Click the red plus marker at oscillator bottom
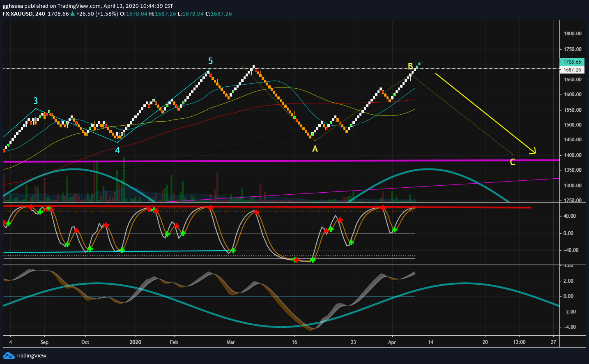The height and width of the screenshot is (364, 589). pos(296,260)
